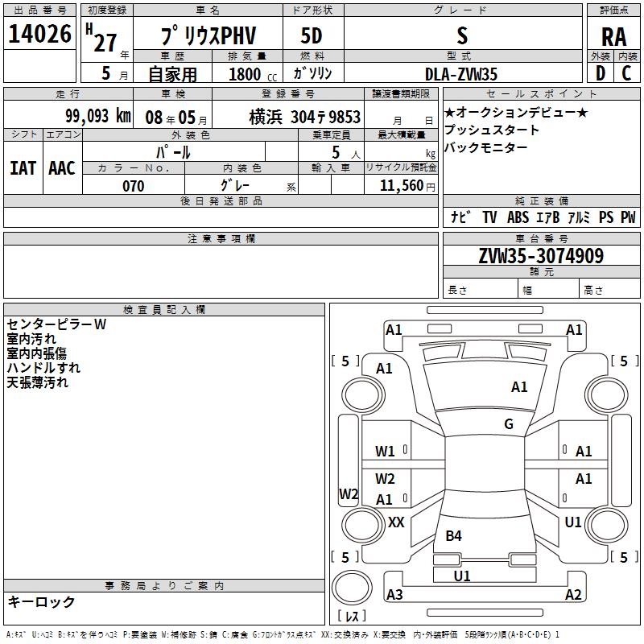
Task: Click sales point オークションデビュー
Action: point(516,112)
